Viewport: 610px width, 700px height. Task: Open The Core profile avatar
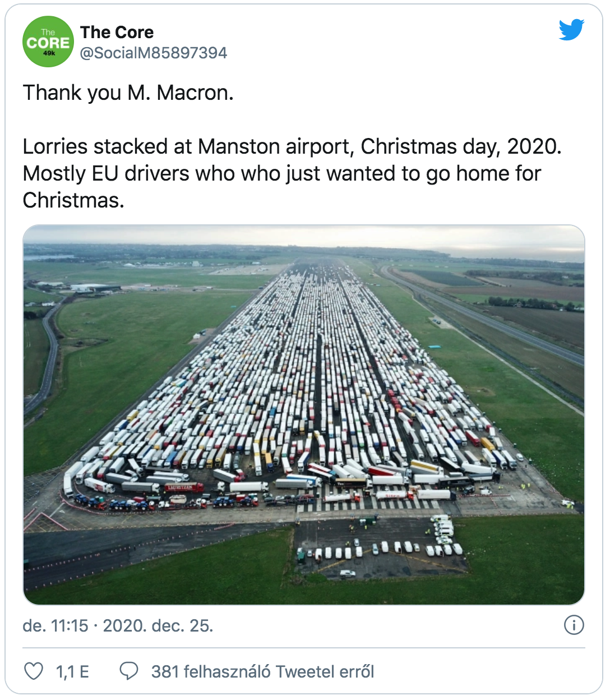point(48,42)
